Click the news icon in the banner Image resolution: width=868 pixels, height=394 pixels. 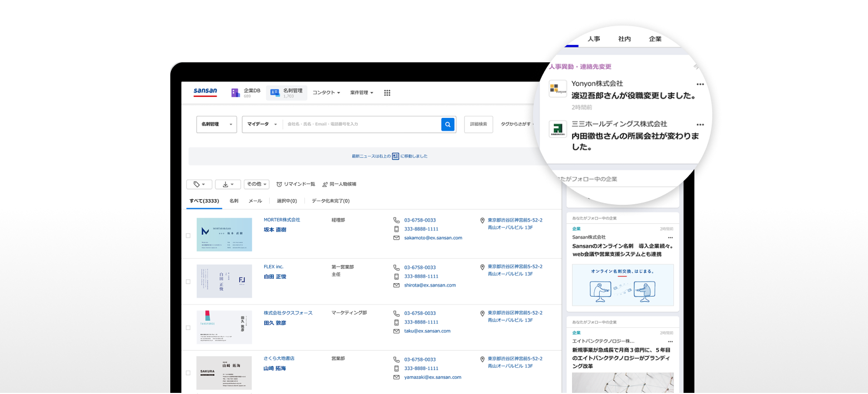click(x=396, y=156)
